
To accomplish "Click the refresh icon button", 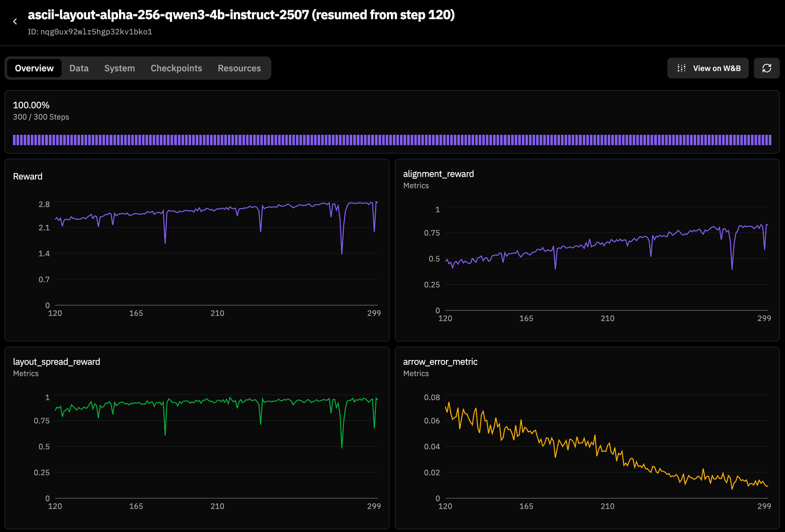I will (x=767, y=68).
